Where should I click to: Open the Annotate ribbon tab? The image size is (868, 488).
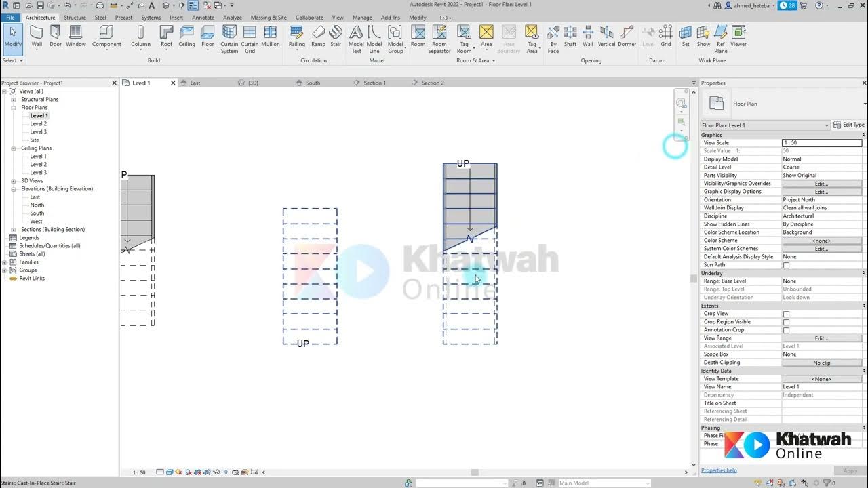click(x=203, y=18)
